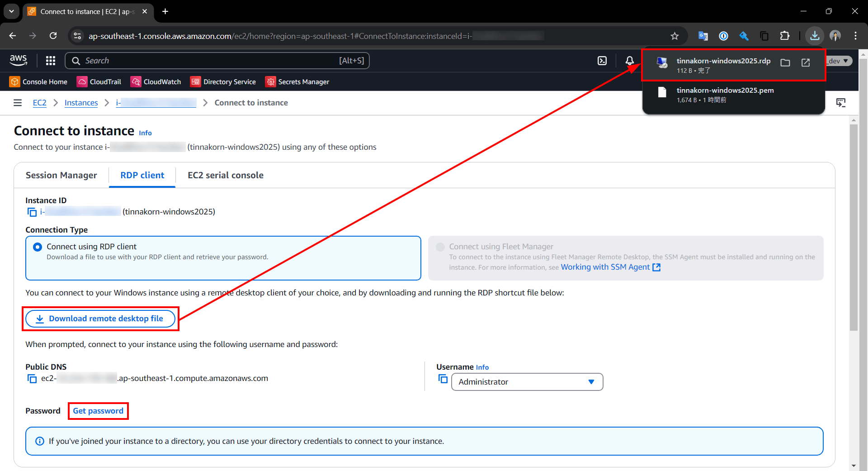Open Info link beside Username

coord(482,367)
